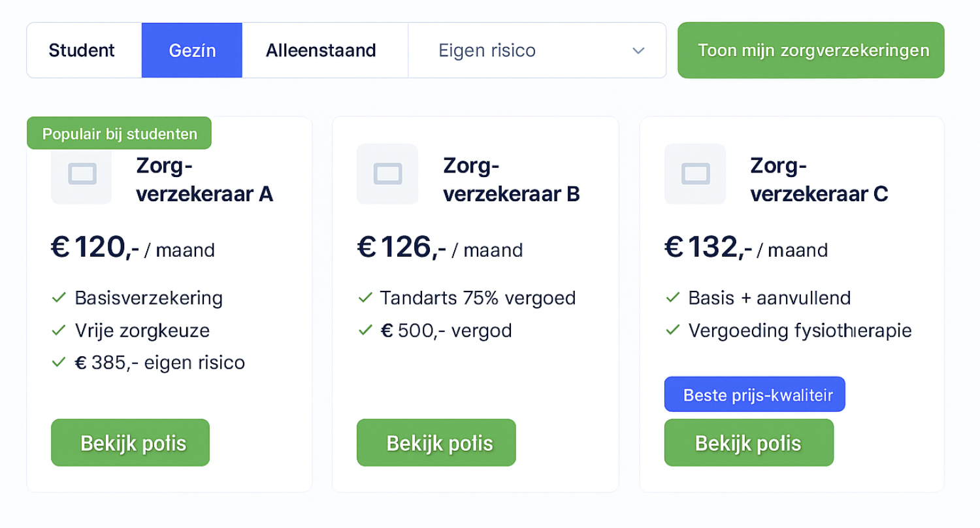Click the chevron arrow beside Eigen risico
Image resolution: width=980 pixels, height=528 pixels.
coord(638,50)
